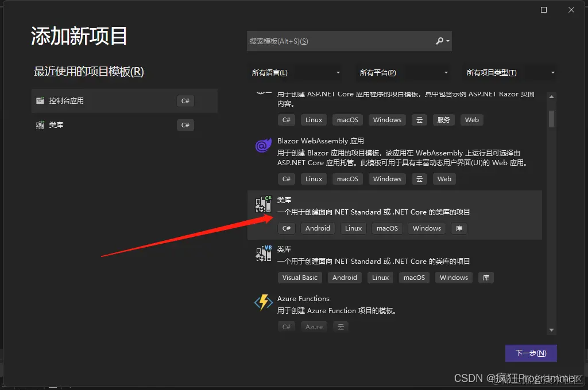Image resolution: width=588 pixels, height=390 pixels.
Task: Select the Blazor WebAssembly 应用 template icon
Action: [x=263, y=146]
